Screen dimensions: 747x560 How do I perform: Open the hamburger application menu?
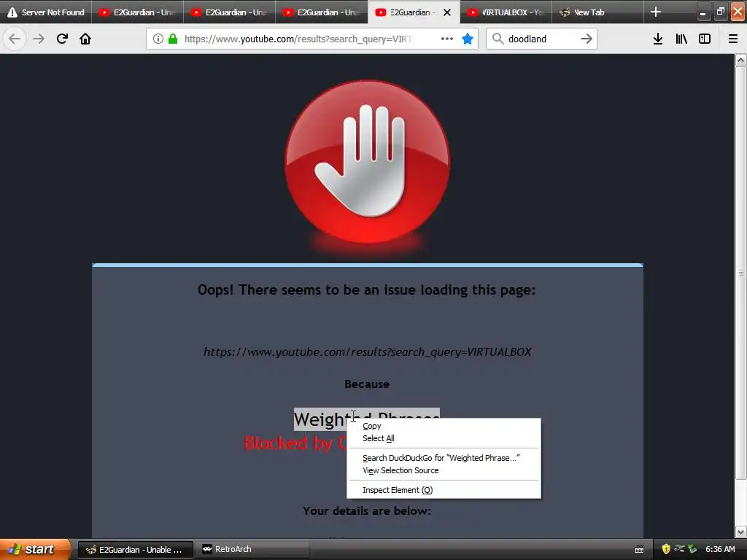733,39
